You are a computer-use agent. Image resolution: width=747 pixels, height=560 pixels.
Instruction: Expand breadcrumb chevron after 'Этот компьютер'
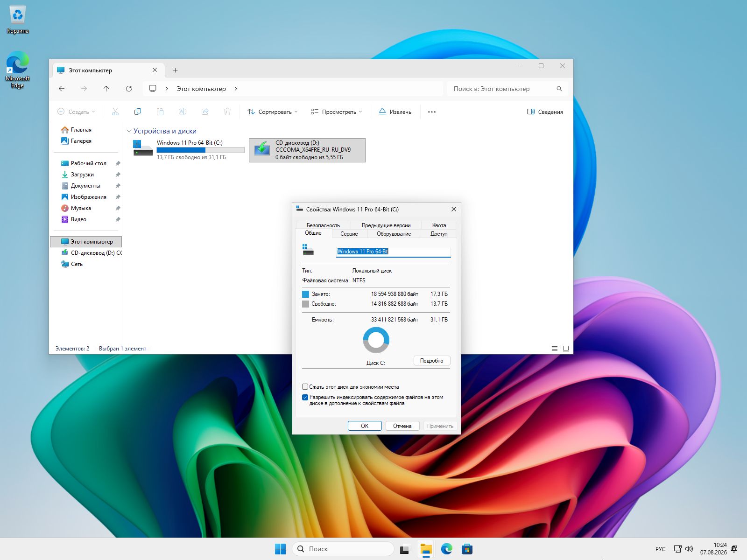click(236, 89)
